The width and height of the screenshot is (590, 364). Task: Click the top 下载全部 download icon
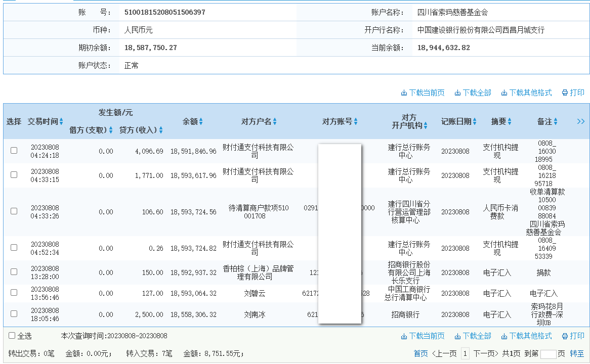tap(457, 93)
